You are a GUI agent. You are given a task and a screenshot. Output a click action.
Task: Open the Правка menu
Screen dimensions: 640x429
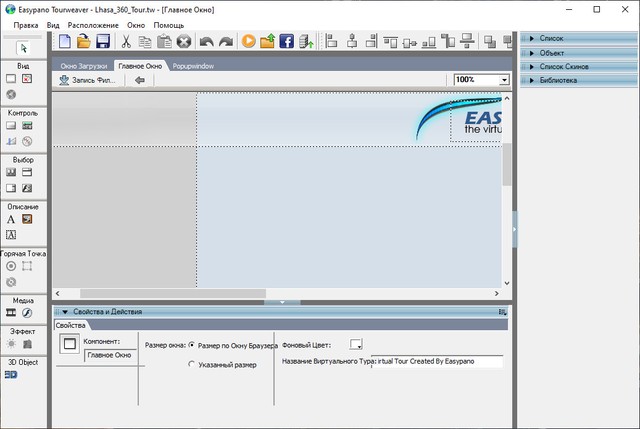click(26, 25)
